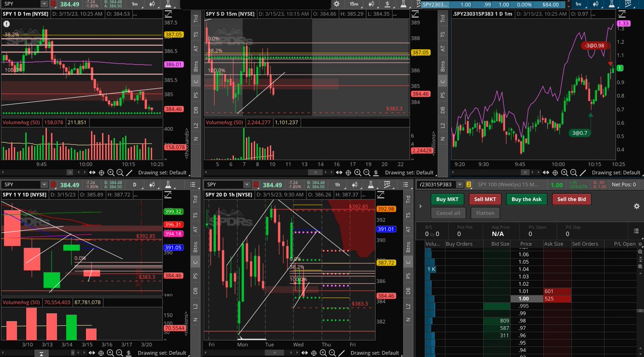Click dollar sign icon on 15m chart toolbar

[x=387, y=4]
